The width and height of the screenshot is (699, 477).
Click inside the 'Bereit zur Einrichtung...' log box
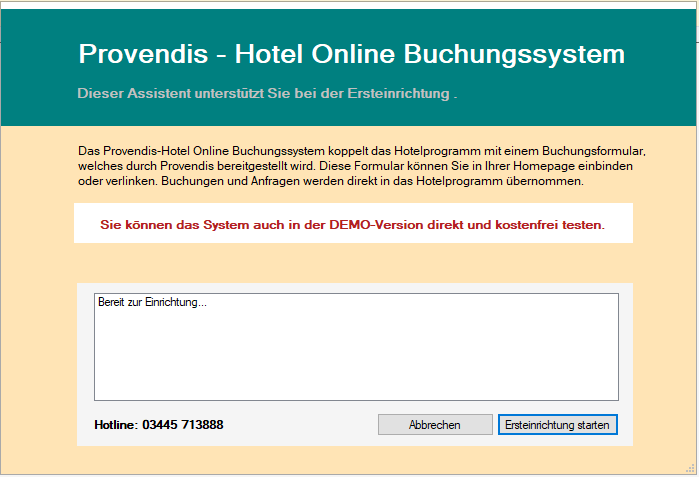click(x=356, y=347)
